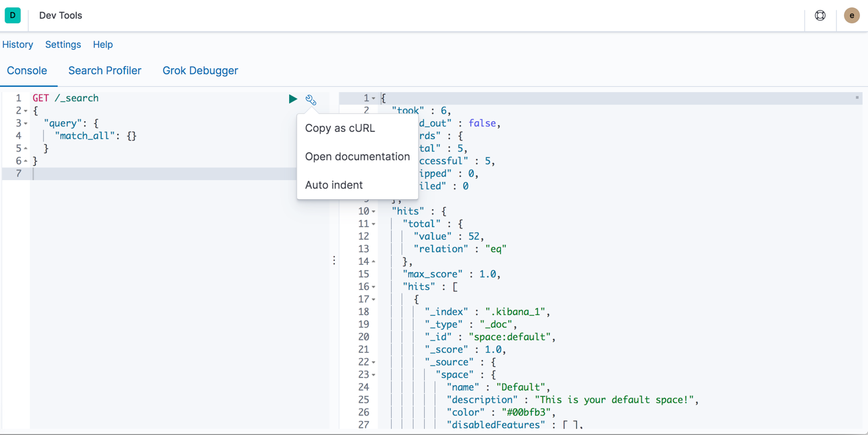Click the Dev Tools app logo

tap(13, 15)
